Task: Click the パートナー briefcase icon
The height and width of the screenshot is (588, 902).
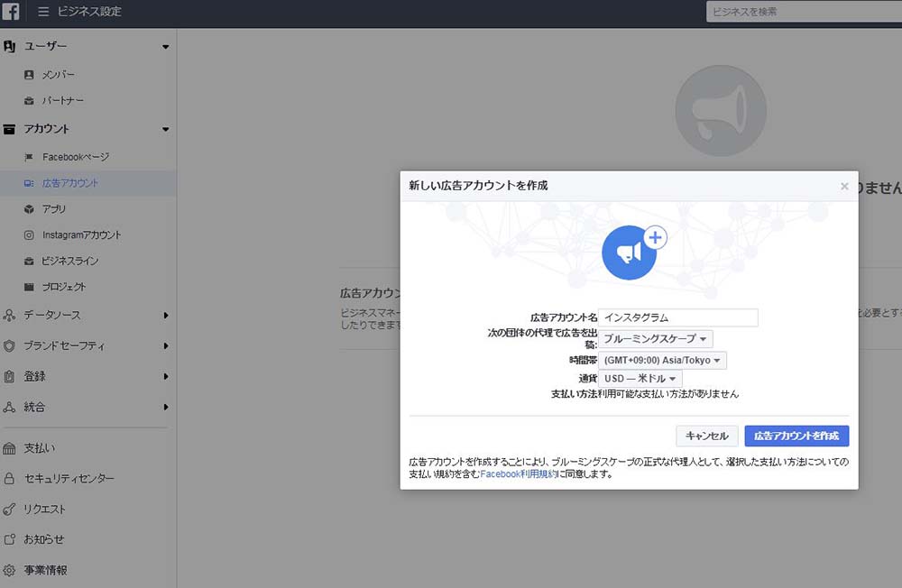Action: point(29,101)
